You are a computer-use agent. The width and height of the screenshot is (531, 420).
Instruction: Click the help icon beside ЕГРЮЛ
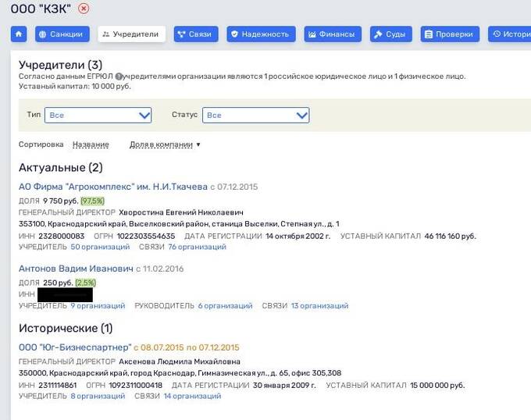tap(119, 77)
